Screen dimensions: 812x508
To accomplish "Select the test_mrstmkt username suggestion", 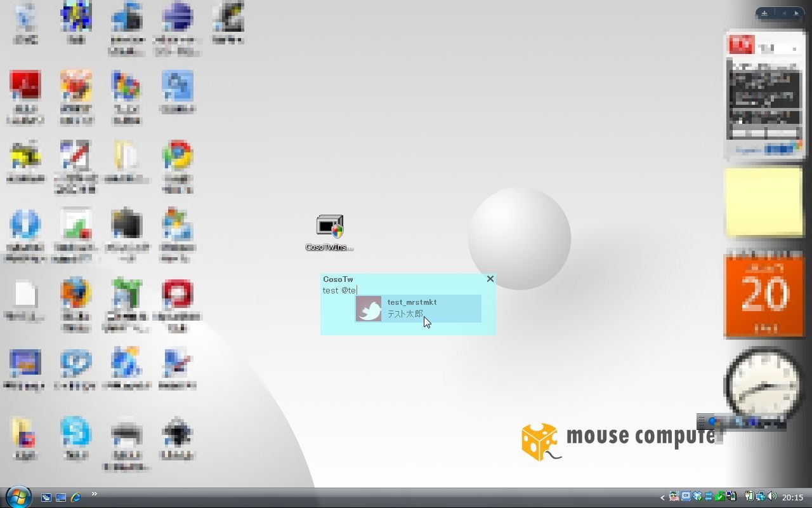I will coord(418,309).
